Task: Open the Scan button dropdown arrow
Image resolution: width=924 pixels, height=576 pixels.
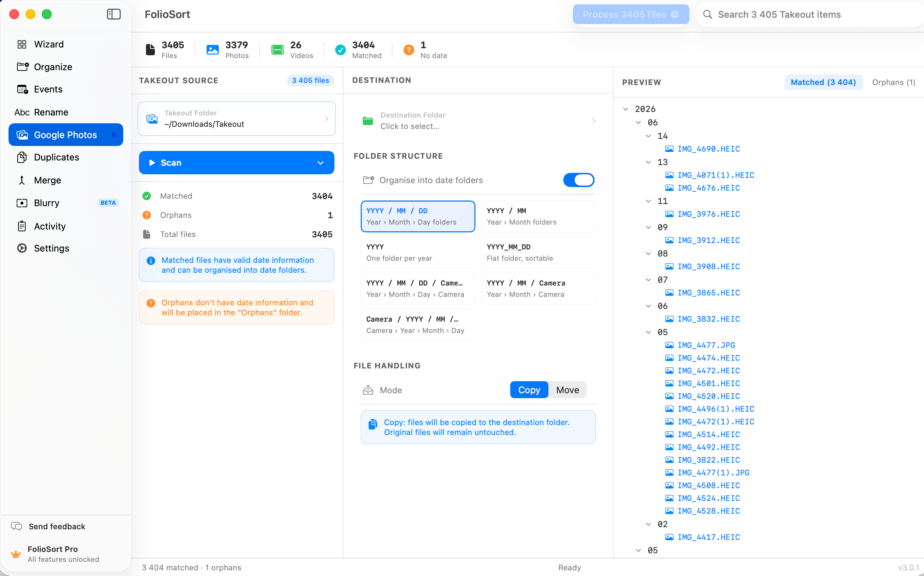Action: point(320,163)
